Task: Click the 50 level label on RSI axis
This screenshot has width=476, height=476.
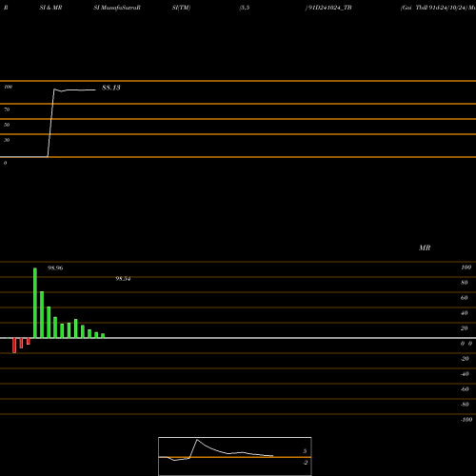Action: [x=7, y=125]
